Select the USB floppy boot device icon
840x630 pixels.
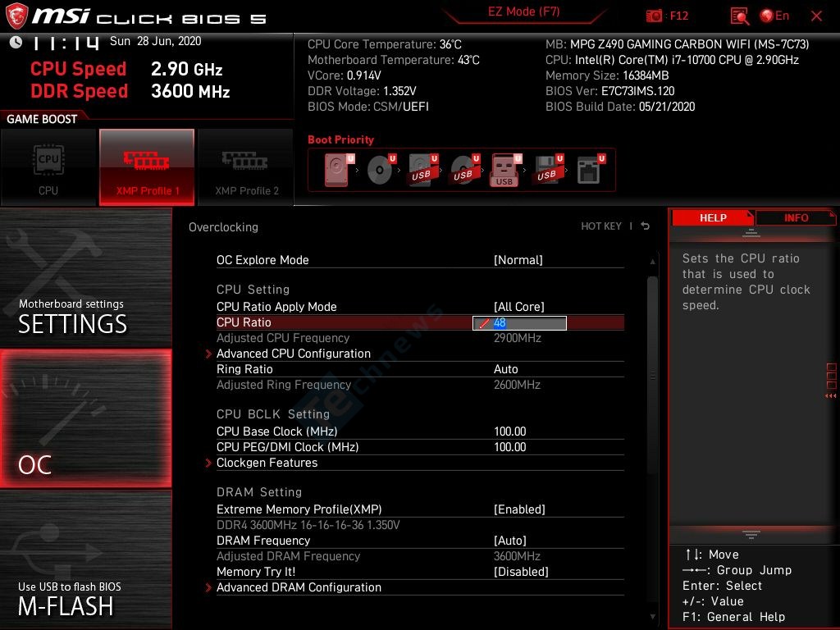coord(548,170)
